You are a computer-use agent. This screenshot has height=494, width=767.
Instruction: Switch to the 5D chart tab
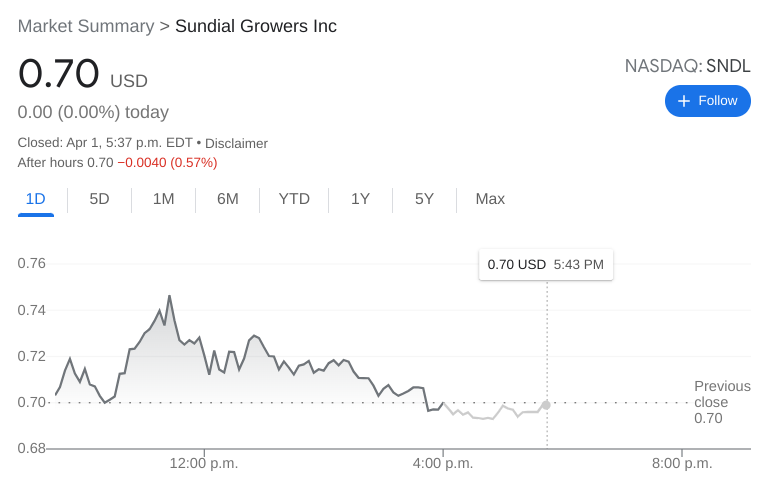pyautogui.click(x=99, y=199)
